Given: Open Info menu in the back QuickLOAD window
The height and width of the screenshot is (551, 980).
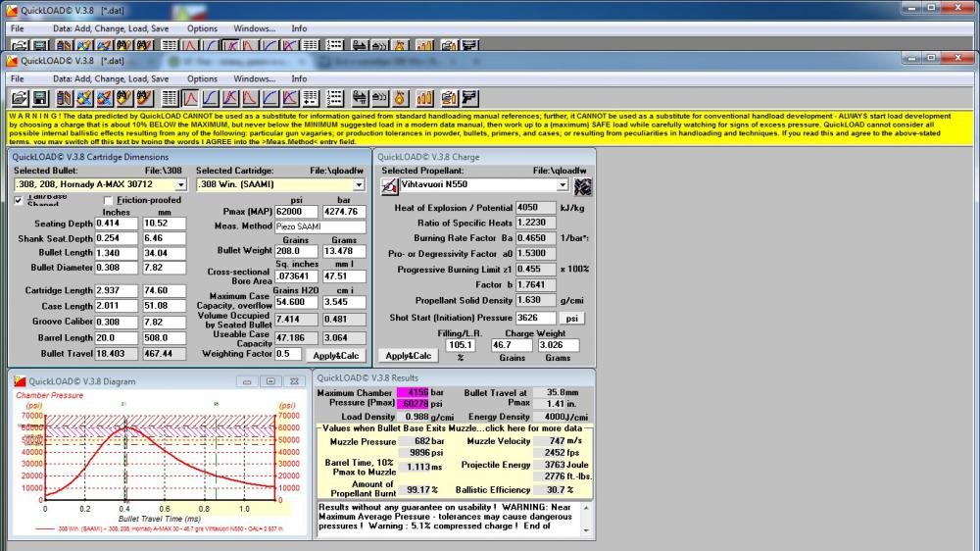Looking at the screenshot, I should pyautogui.click(x=299, y=28).
